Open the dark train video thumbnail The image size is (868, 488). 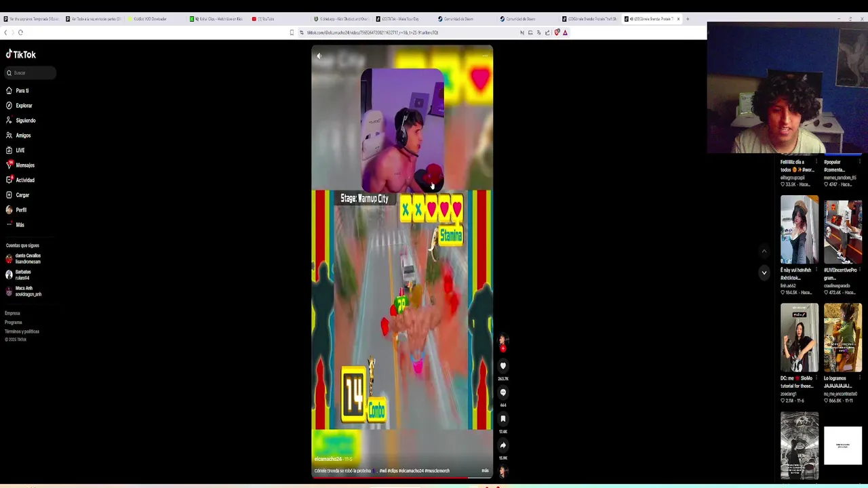point(800,445)
